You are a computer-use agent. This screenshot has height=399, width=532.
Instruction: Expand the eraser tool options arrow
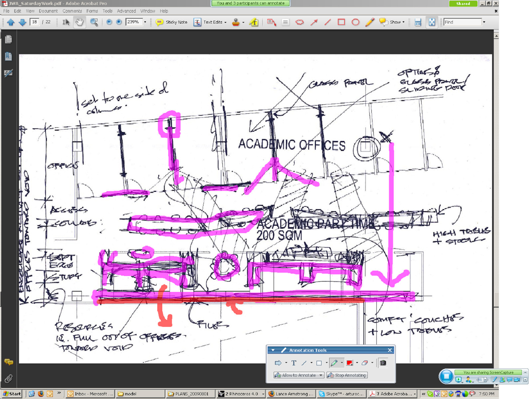pos(372,363)
